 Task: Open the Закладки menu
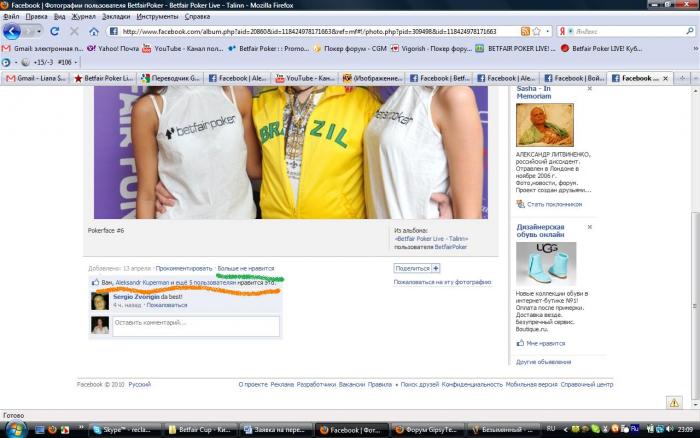coord(116,17)
